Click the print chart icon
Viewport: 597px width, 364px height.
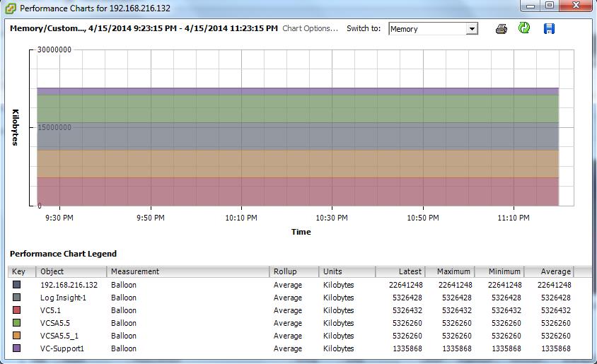501,28
